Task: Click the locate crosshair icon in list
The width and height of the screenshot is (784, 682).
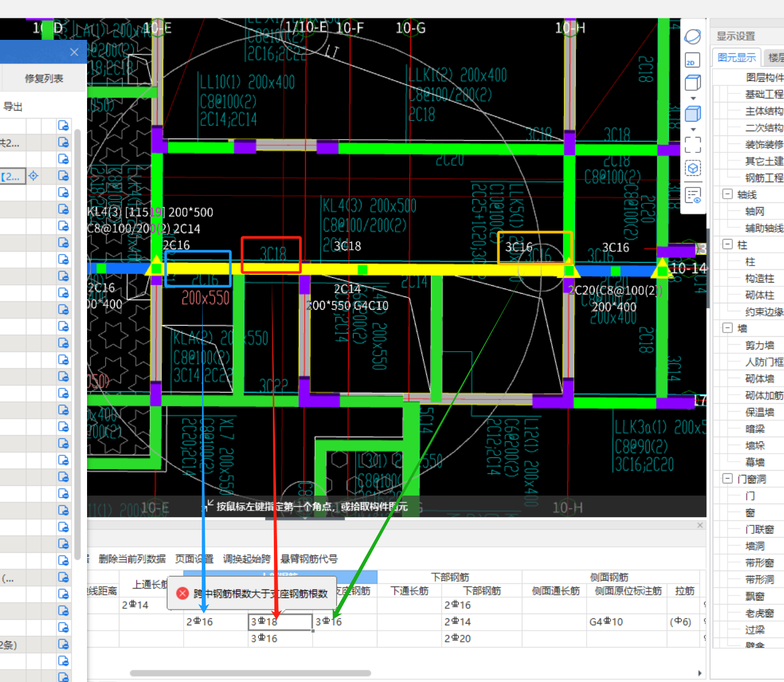Action: click(33, 176)
